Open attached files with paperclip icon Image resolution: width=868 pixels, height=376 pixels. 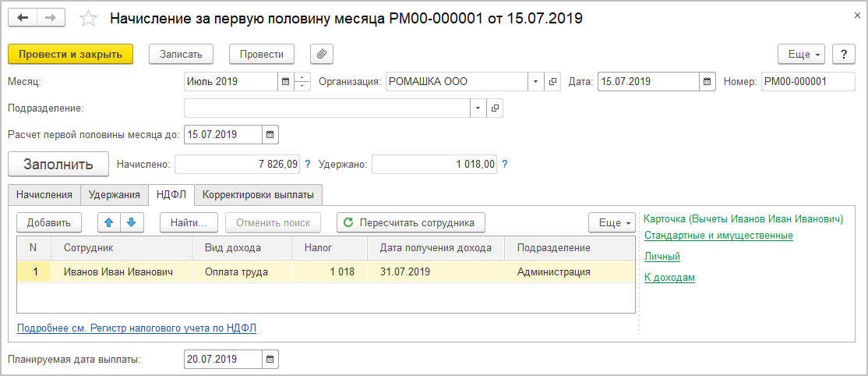pyautogui.click(x=321, y=54)
